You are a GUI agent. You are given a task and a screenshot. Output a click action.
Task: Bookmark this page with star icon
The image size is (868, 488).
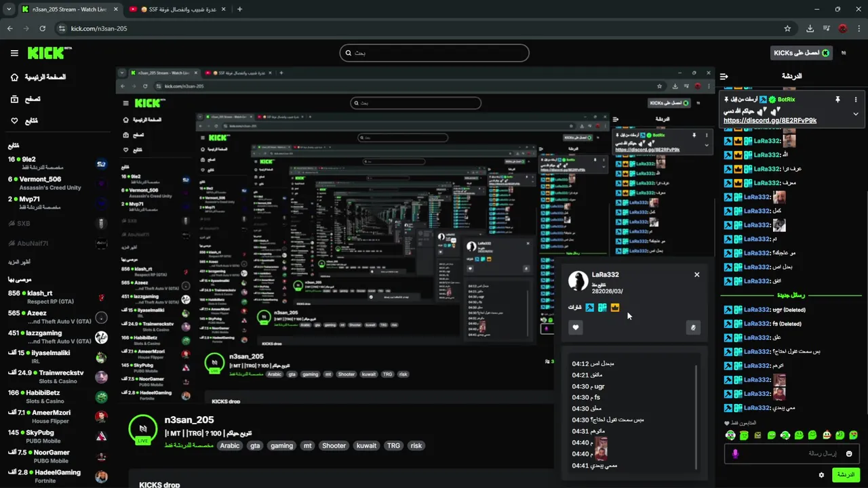[x=787, y=28]
